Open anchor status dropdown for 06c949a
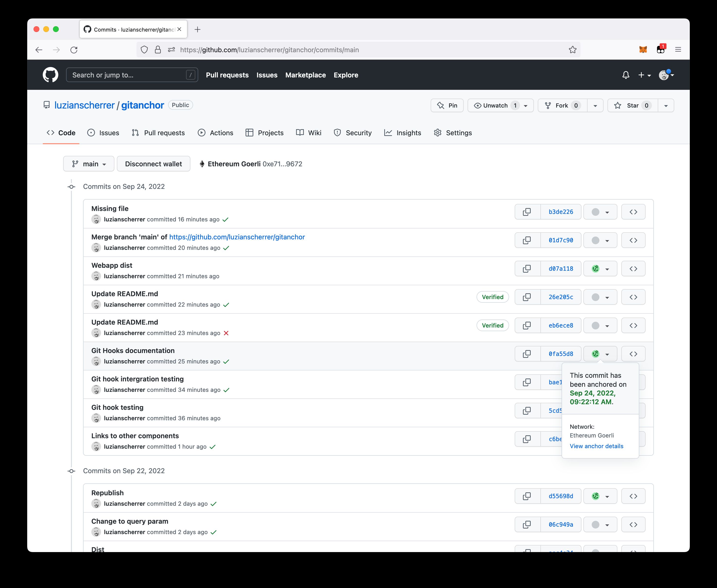Screen dimensions: 717x588 tap(600, 525)
